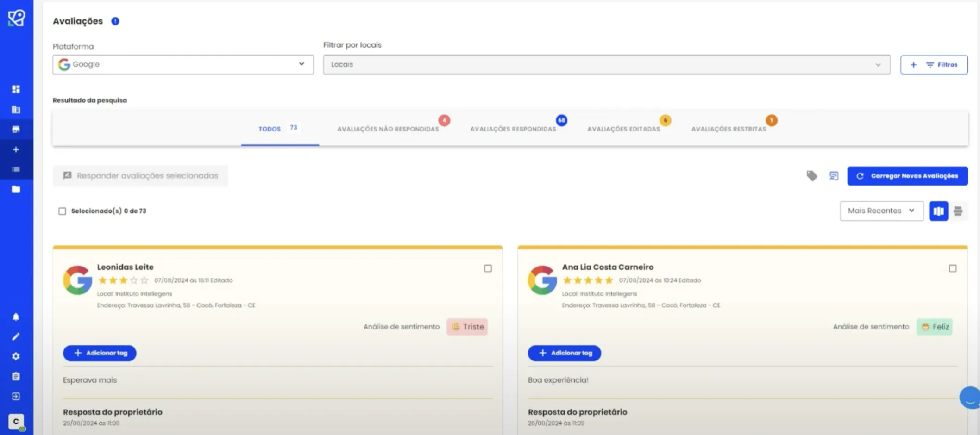Click the notifications bell icon in sidebar
The width and height of the screenshot is (980, 435).
(x=16, y=317)
